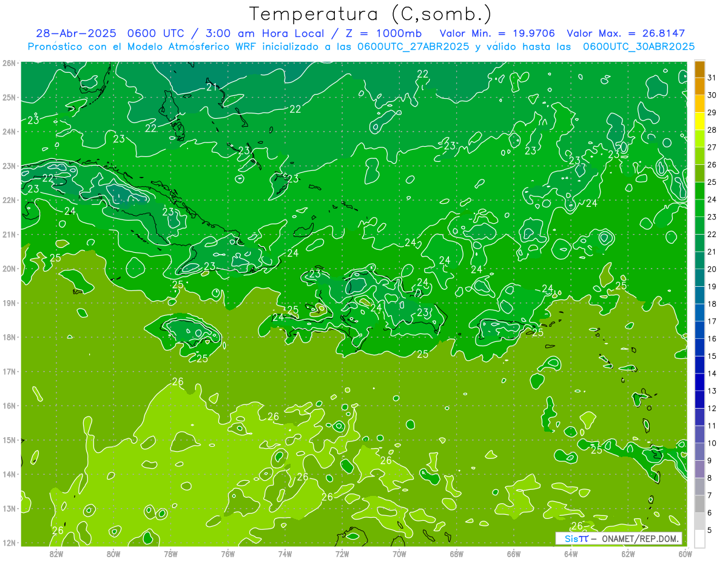Click the 'Valor Max. = 26.8147' value

click(625, 33)
